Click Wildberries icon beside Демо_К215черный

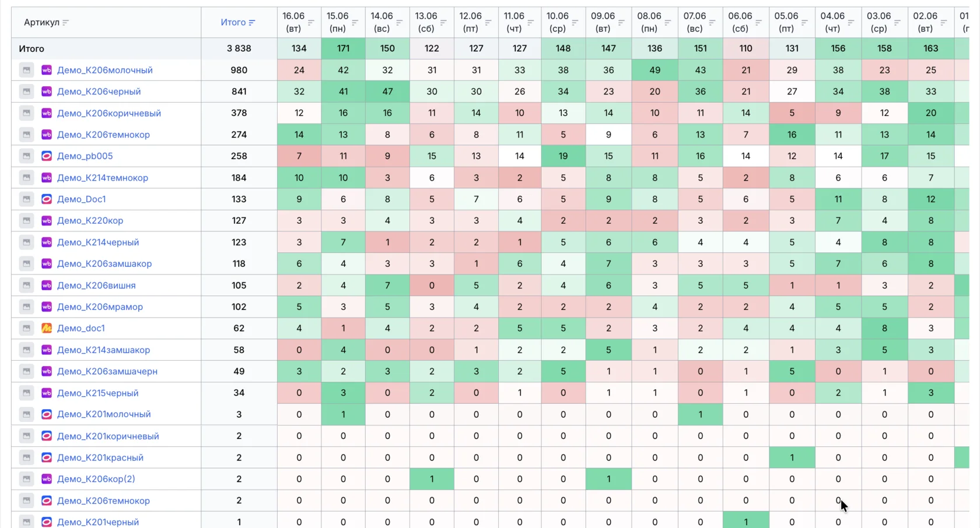coord(47,393)
